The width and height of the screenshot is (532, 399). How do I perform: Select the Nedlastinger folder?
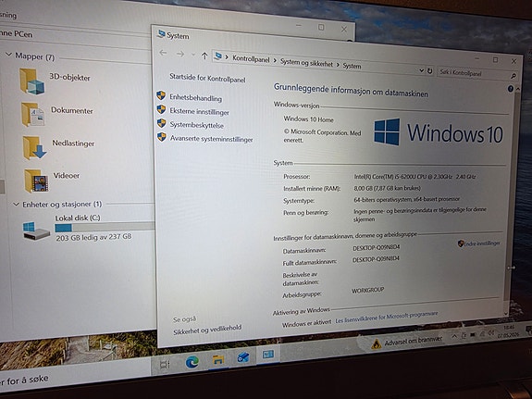pos(58,146)
